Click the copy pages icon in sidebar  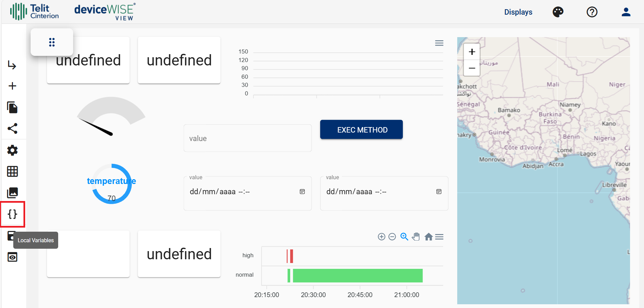click(13, 107)
